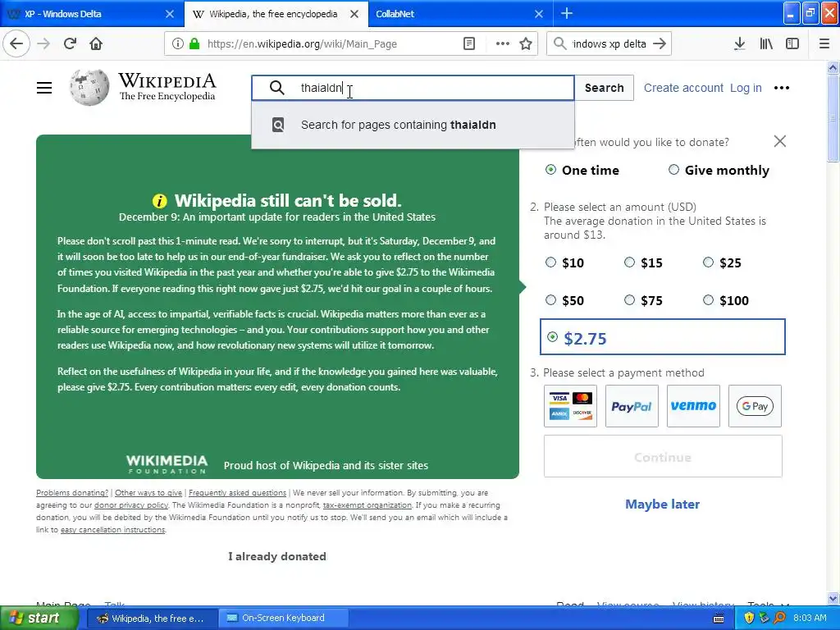Select the Wikipedia, the free encyclopedia tab
840x630 pixels.
[x=276, y=13]
